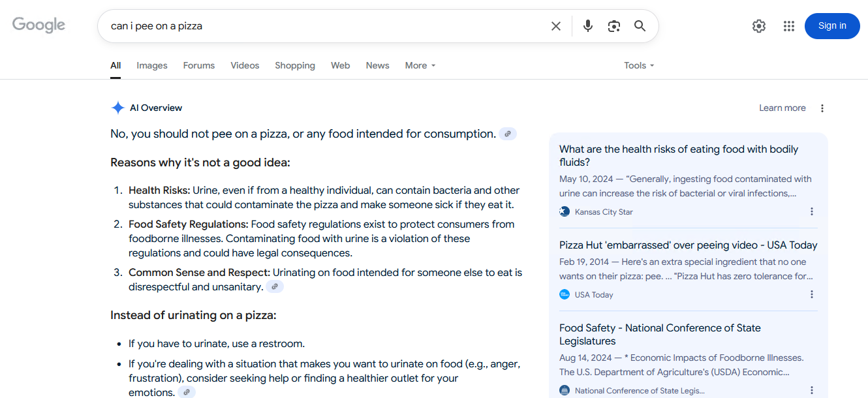
Task: Click link chip after first summary sentence
Action: pyautogui.click(x=508, y=134)
